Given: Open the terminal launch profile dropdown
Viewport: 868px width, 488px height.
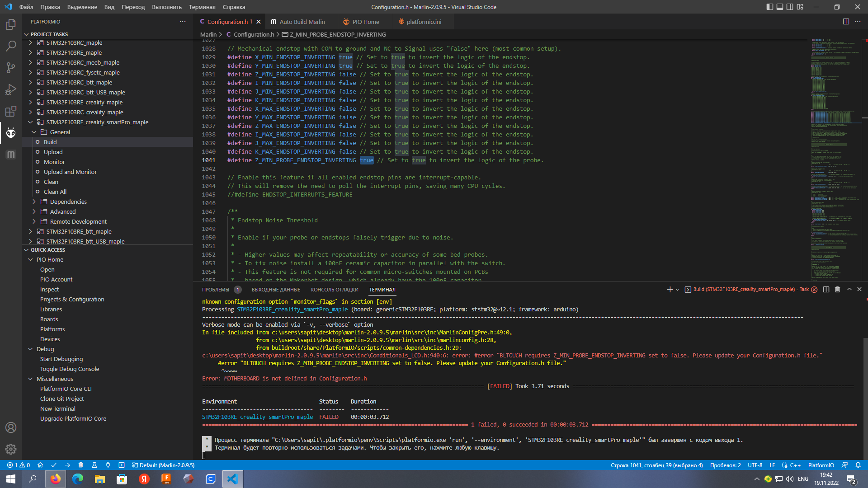Looking at the screenshot, I should [x=678, y=290].
